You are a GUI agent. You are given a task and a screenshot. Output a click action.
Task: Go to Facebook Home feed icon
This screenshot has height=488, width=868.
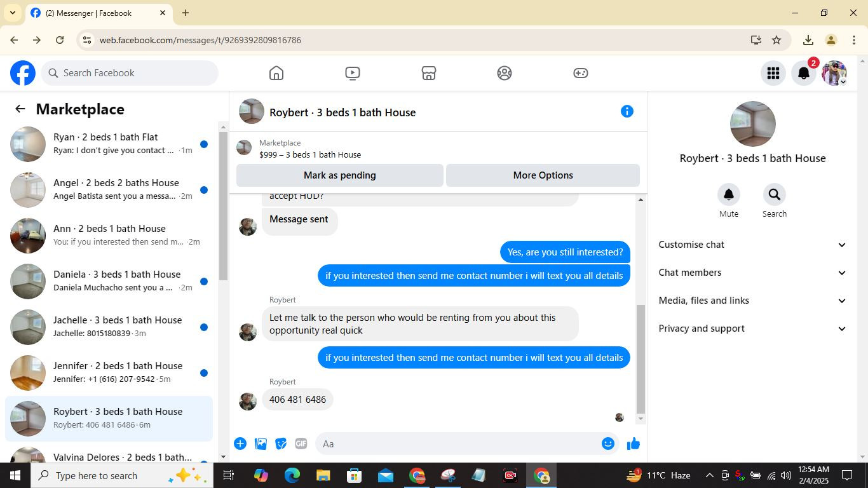pyautogui.click(x=276, y=73)
